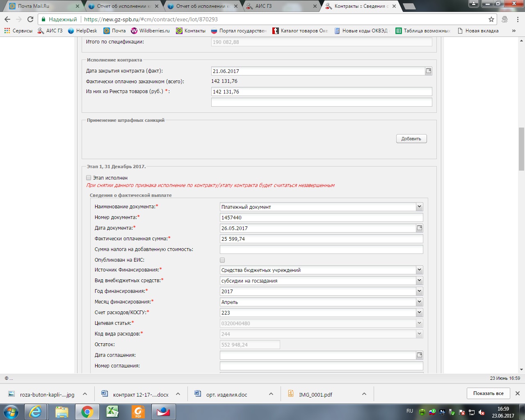Click the browser Forward arrow
This screenshot has height=420, width=525.
coord(19,19)
